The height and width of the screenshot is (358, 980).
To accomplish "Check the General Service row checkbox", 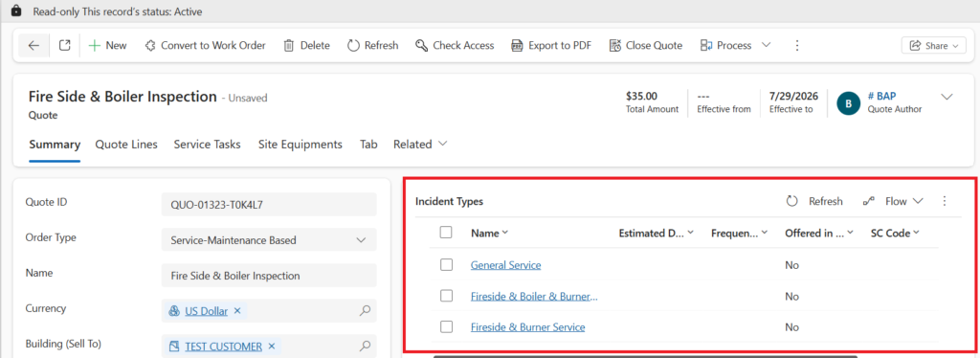I will (446, 265).
